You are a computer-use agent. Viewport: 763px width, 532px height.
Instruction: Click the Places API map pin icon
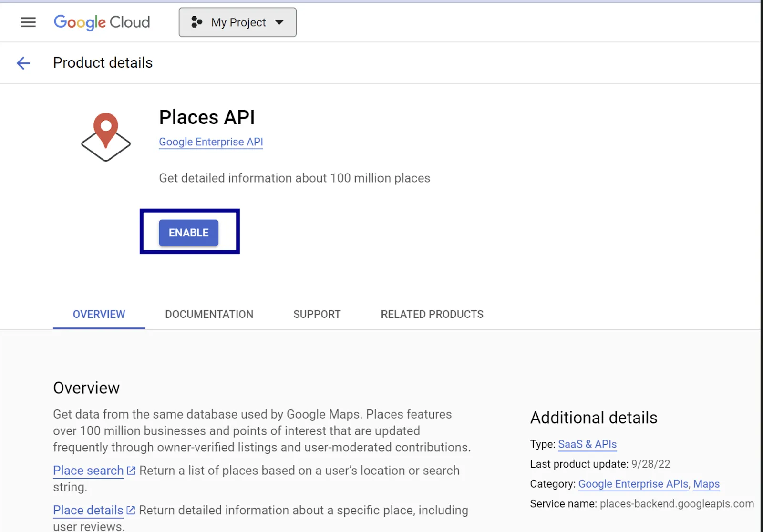pos(106,137)
